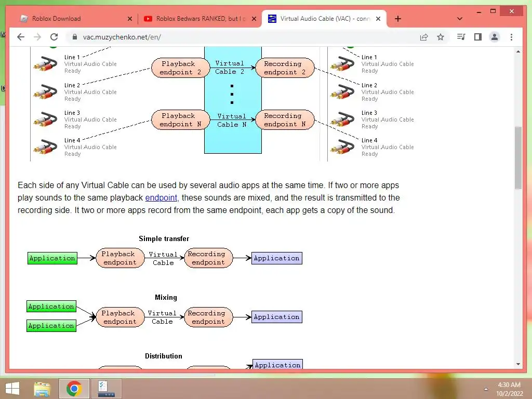532x399 pixels.
Task: Click blue Application box under Distribution
Action: tap(277, 364)
